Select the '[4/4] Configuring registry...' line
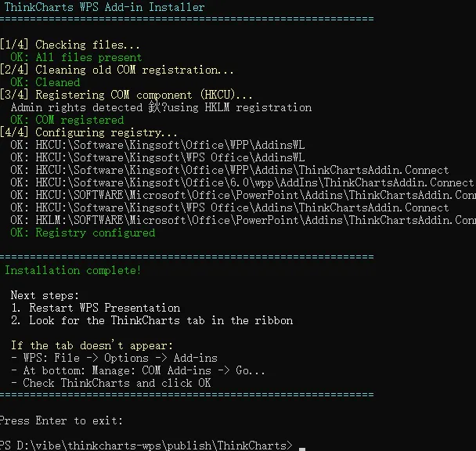The height and width of the screenshot is (451, 476). pyautogui.click(x=88, y=132)
